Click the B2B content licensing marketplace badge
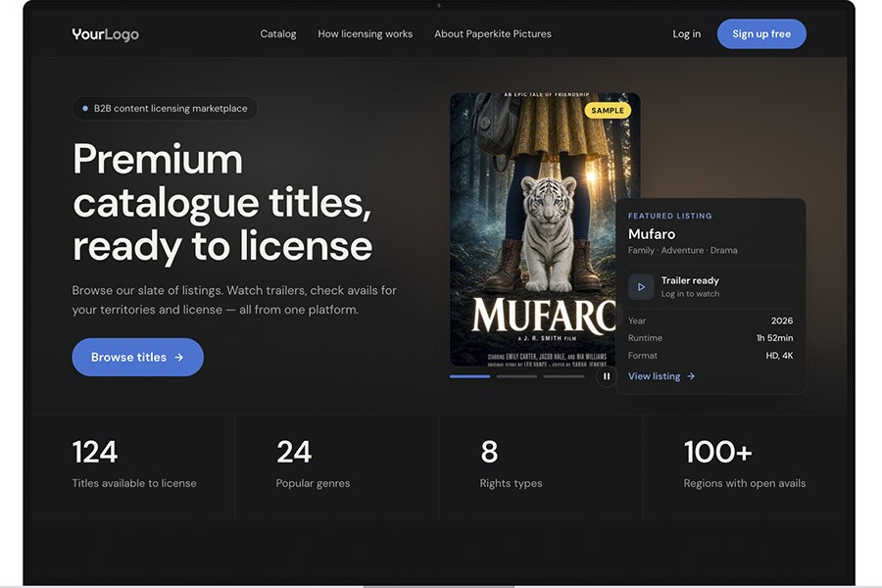The height and width of the screenshot is (588, 882). pyautogui.click(x=165, y=108)
